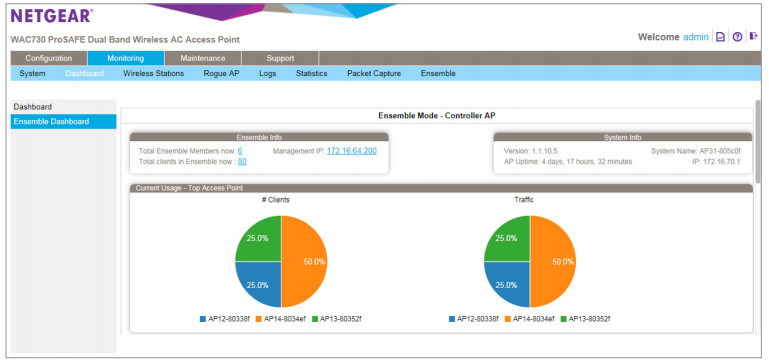Open the Total Ensemble Members link 6
This screenshot has height=364, width=769.
click(x=240, y=151)
